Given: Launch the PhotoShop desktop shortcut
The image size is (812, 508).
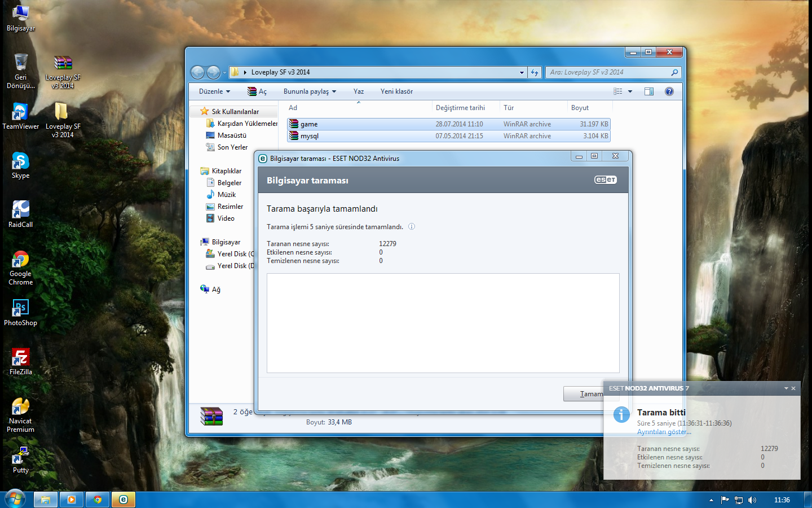Looking at the screenshot, I should point(21,313).
